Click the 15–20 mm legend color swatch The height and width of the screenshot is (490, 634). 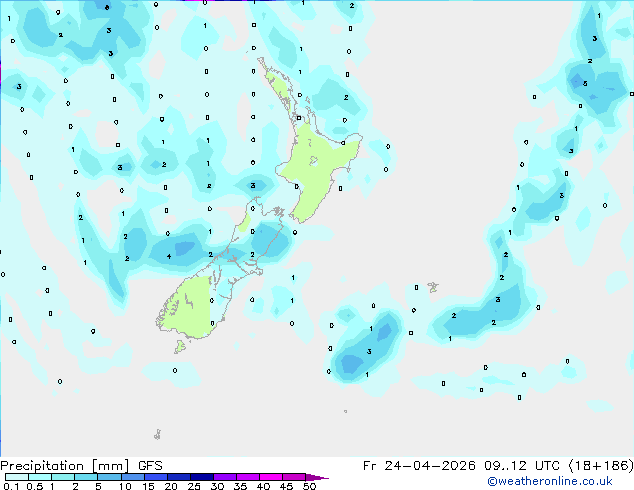155,477
